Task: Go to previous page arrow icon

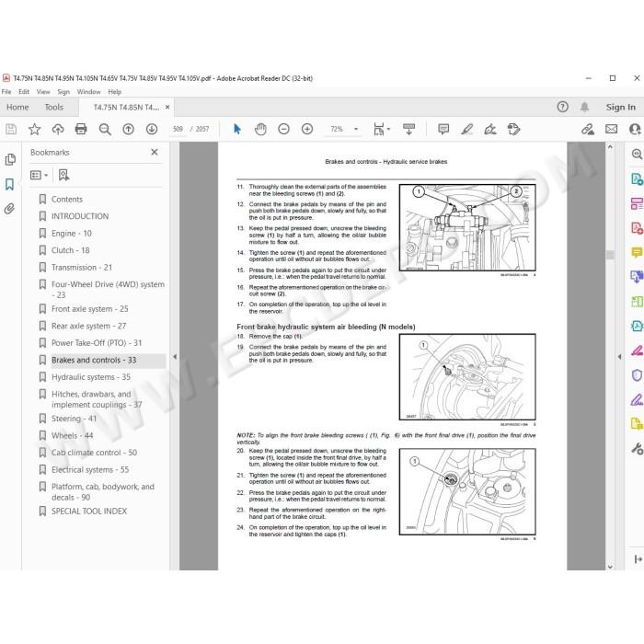Action: point(128,130)
